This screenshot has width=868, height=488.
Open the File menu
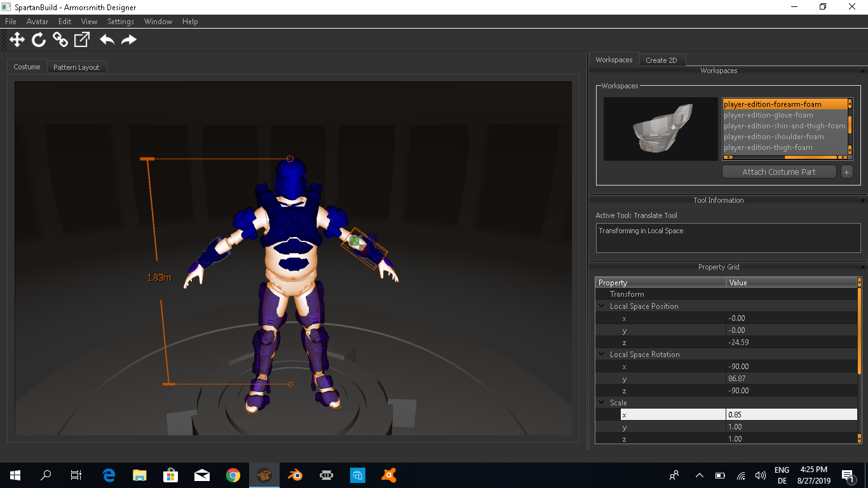coord(11,22)
